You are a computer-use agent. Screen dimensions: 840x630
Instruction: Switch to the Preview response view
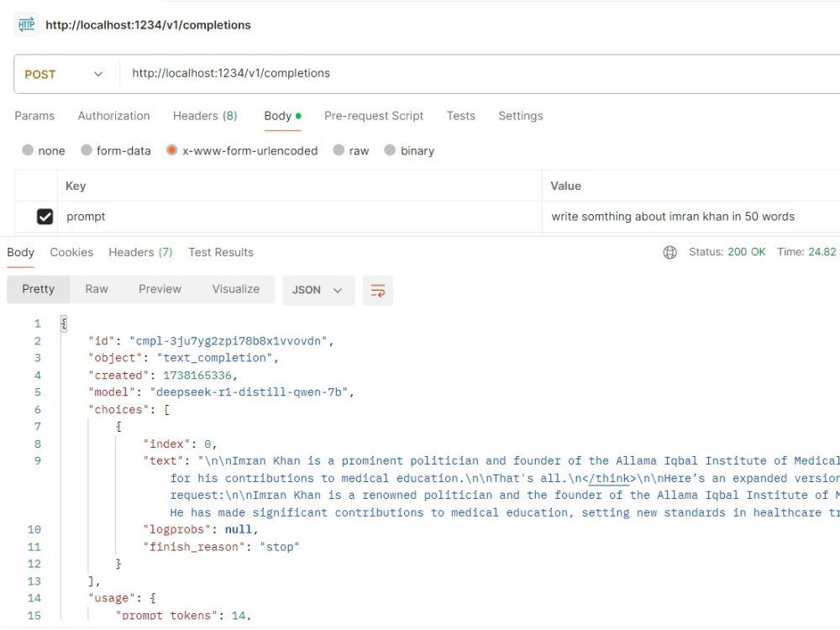(x=160, y=289)
